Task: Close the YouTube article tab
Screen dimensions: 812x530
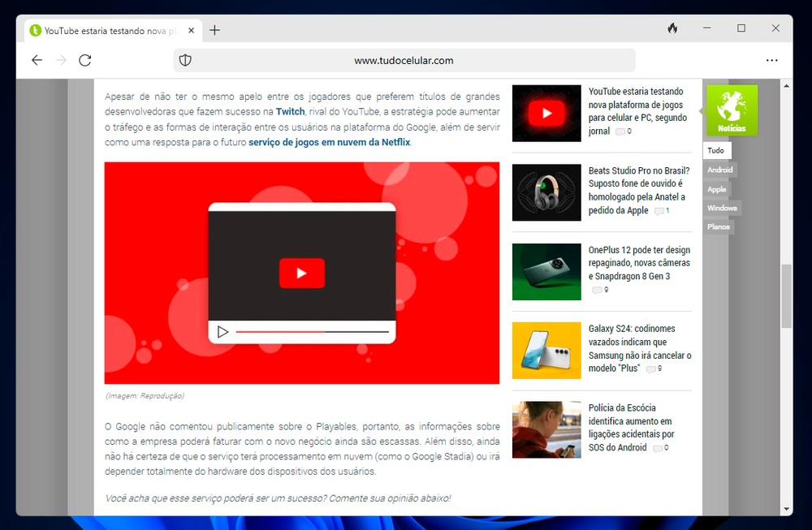Action: pyautogui.click(x=192, y=30)
